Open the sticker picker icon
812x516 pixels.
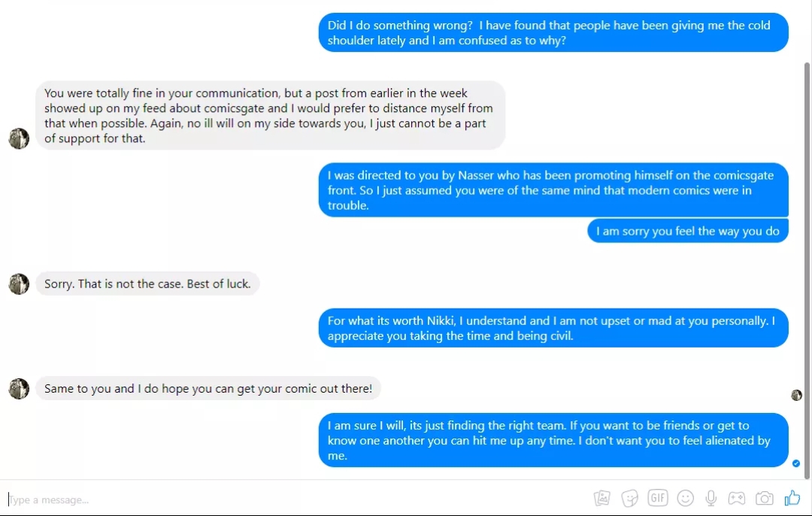point(630,499)
